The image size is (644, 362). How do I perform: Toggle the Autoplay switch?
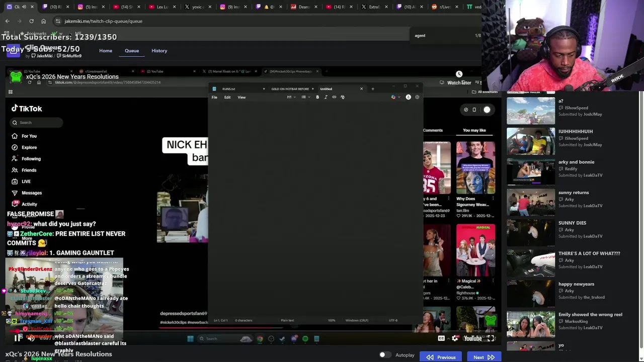(385, 355)
